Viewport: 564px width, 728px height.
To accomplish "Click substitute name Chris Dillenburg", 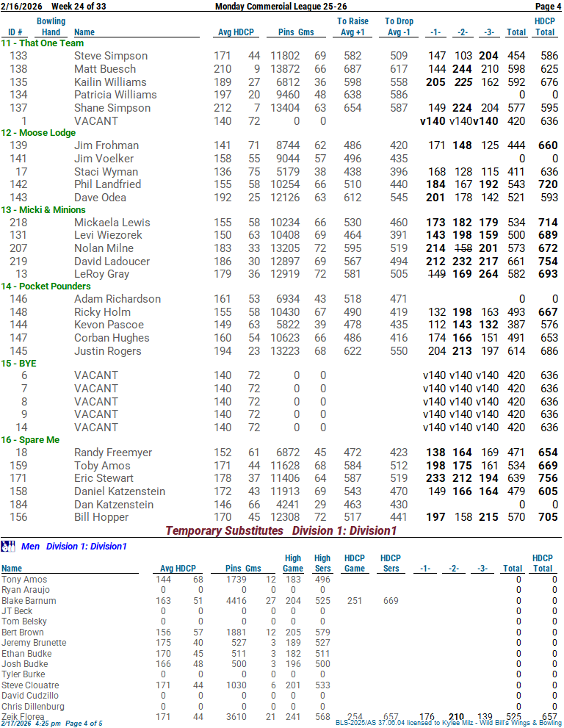I will 33,707.
